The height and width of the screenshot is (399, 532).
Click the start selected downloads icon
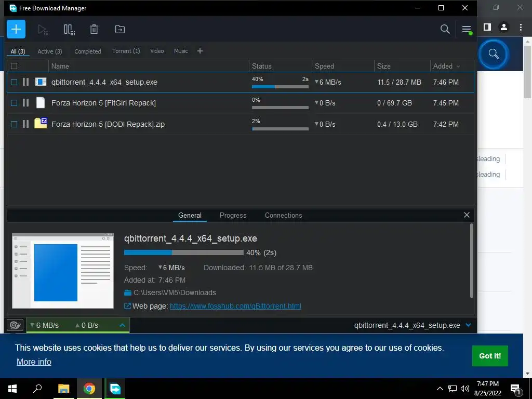(x=43, y=30)
